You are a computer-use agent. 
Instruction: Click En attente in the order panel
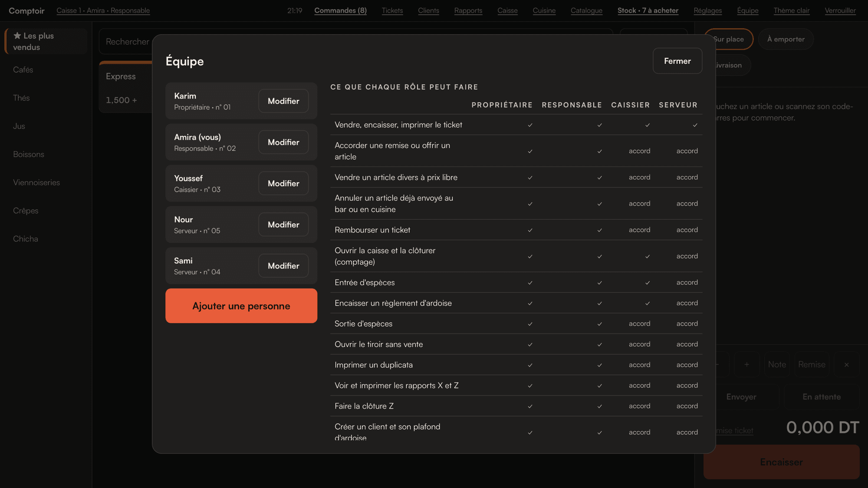click(x=822, y=397)
